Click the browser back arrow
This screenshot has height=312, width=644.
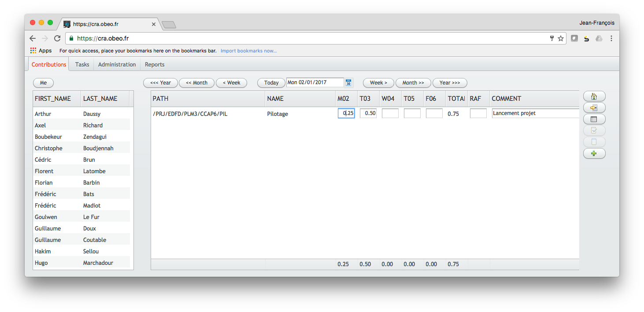coord(33,38)
